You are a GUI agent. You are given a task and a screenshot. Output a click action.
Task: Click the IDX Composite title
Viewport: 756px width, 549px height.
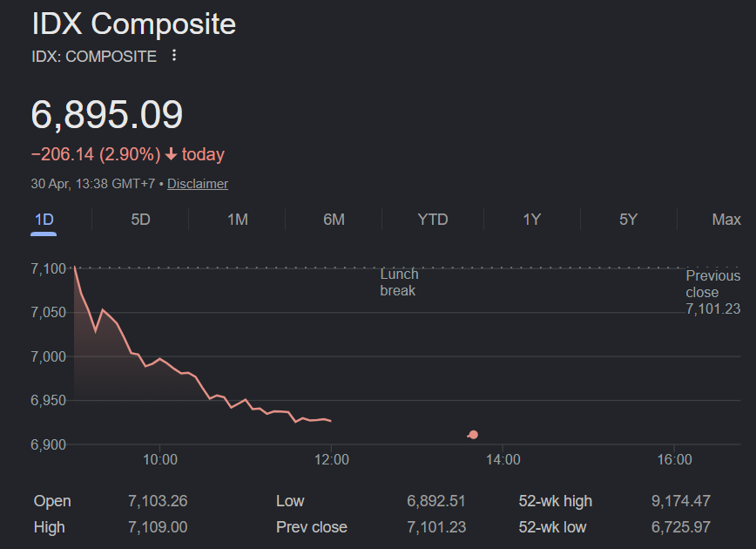tap(133, 24)
